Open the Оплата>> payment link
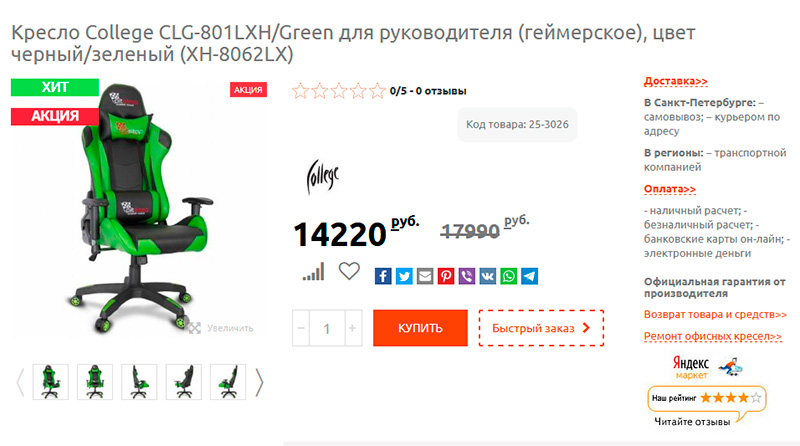Viewport: 800px width, 446px height. click(x=669, y=189)
